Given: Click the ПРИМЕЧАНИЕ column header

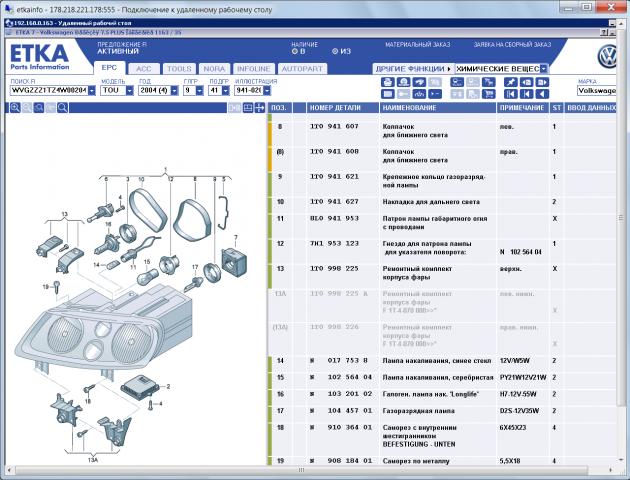Looking at the screenshot, I should (522, 108).
